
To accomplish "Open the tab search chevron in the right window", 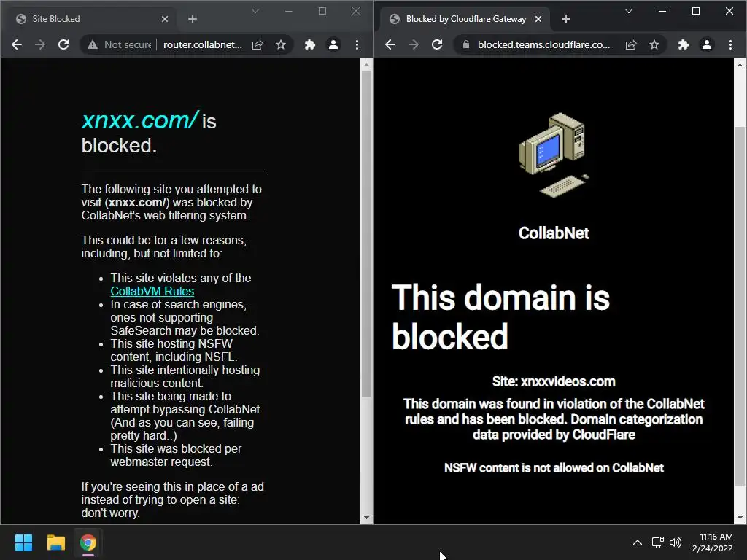I will tap(629, 11).
